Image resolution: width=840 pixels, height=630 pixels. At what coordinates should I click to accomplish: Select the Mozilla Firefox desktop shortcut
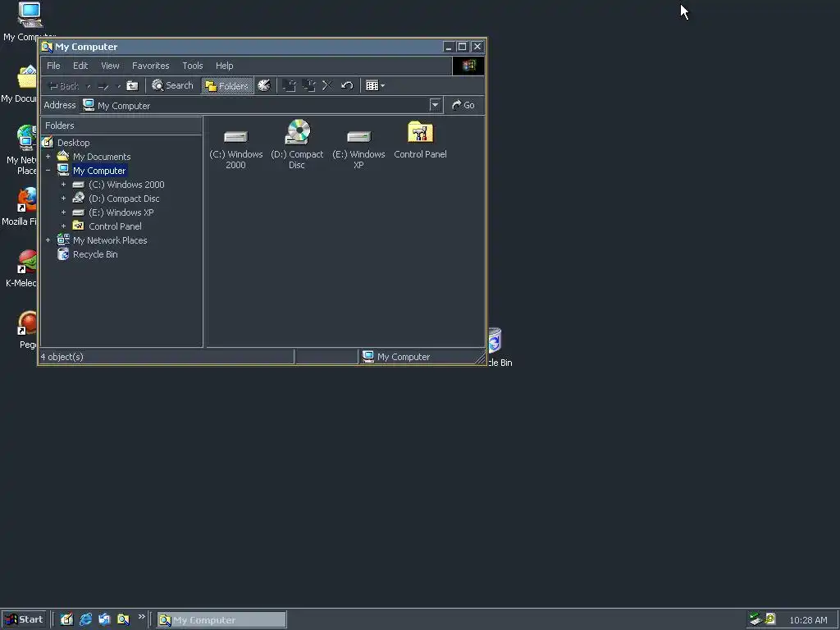(20, 206)
